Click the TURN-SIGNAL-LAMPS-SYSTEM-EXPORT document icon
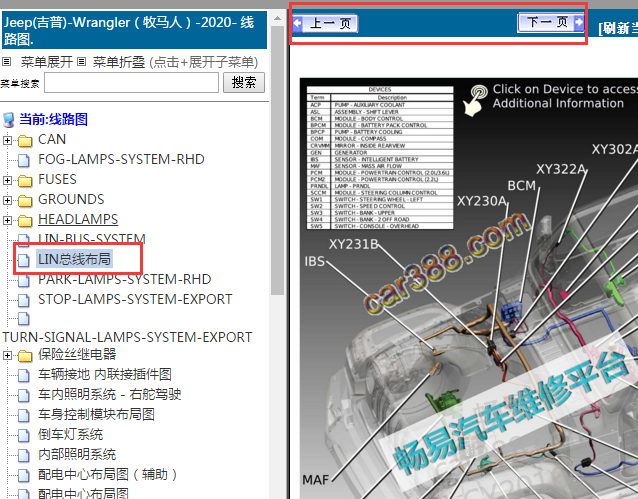Image resolution: width=638 pixels, height=499 pixels. tap(24, 319)
